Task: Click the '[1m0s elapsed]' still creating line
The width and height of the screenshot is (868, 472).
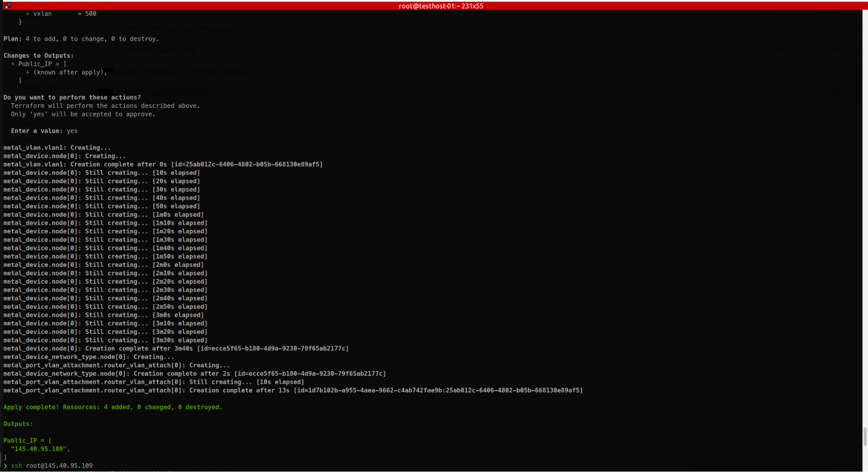Action: tap(103, 215)
